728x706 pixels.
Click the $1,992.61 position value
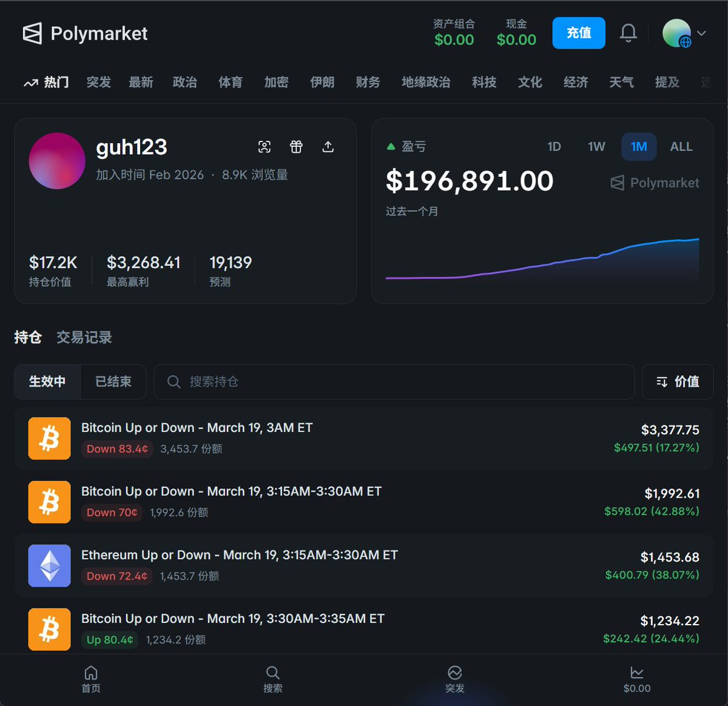click(672, 494)
